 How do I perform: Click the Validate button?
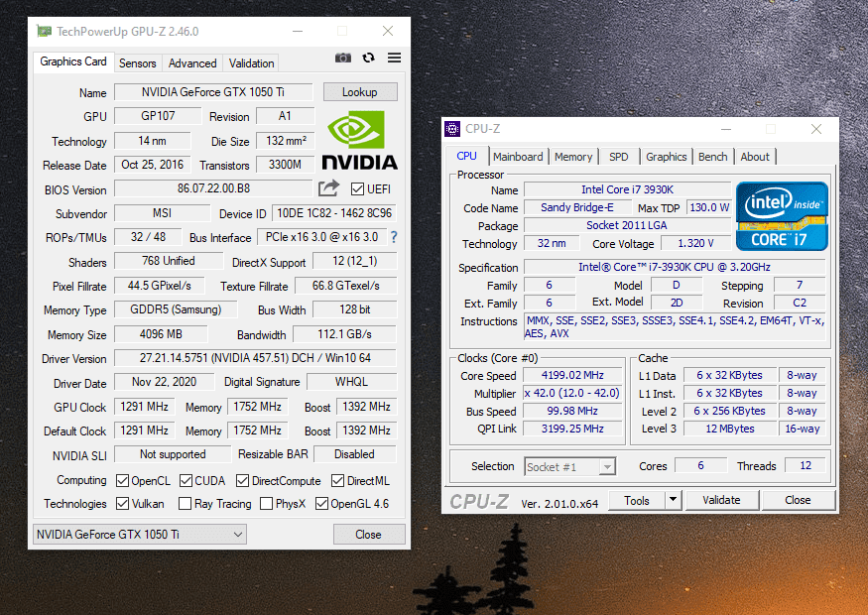(x=721, y=500)
